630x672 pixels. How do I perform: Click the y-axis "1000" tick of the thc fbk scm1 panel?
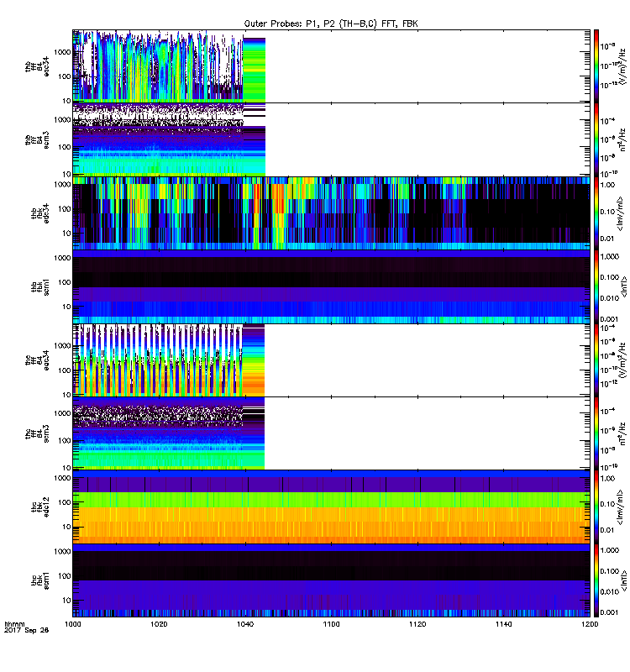(62, 552)
